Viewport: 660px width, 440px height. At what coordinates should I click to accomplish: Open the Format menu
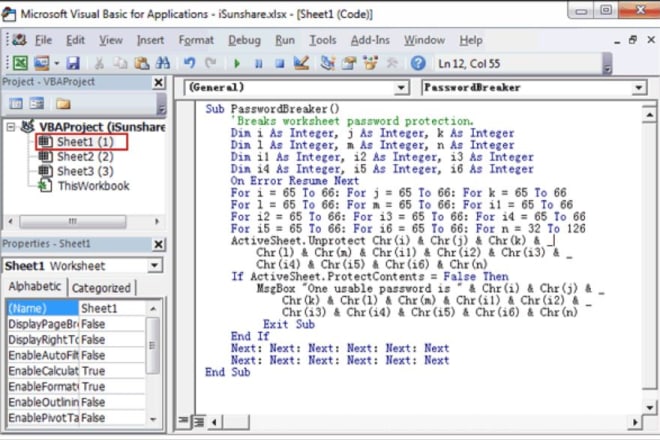coord(196,40)
